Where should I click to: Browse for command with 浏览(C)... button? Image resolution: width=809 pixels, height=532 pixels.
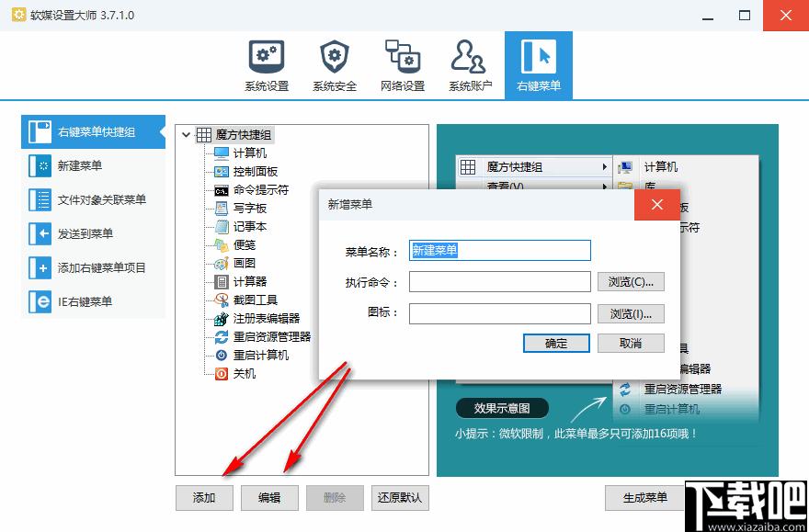click(631, 282)
